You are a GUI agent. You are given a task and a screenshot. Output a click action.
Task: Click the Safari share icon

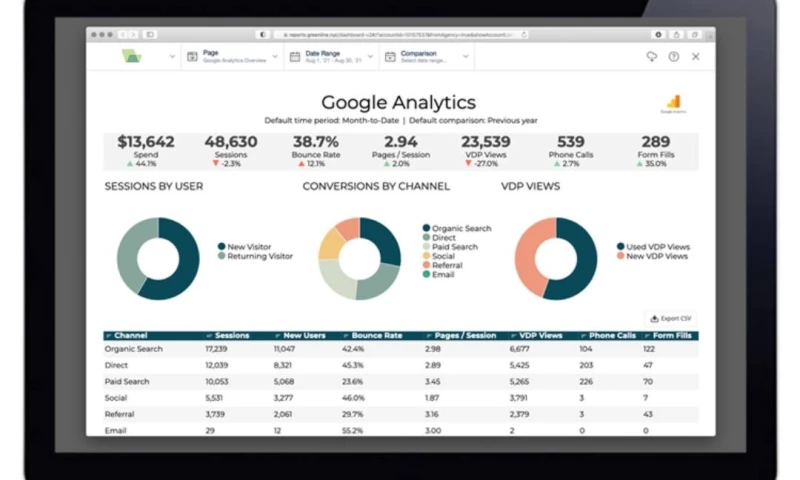(677, 35)
